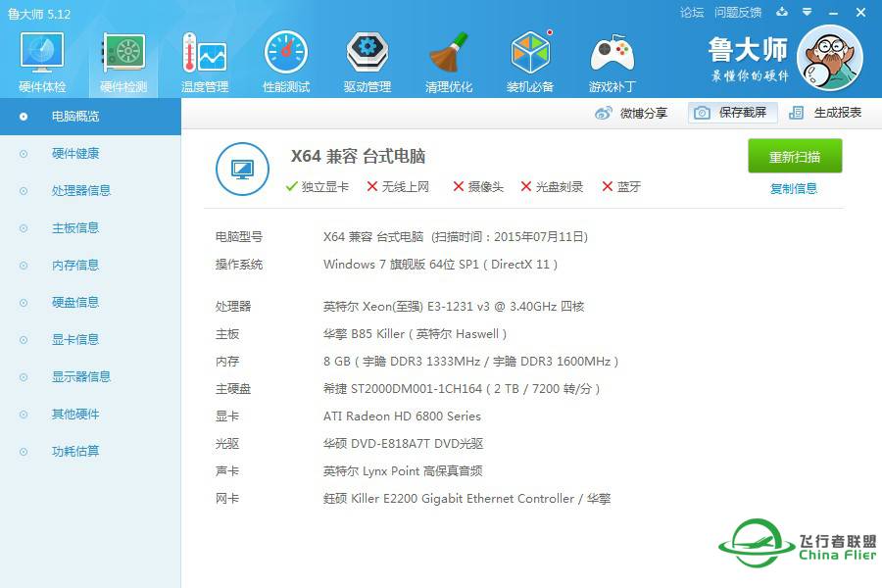Click the green 重新扫描 rescan button
This screenshot has width=882, height=588.
(794, 156)
